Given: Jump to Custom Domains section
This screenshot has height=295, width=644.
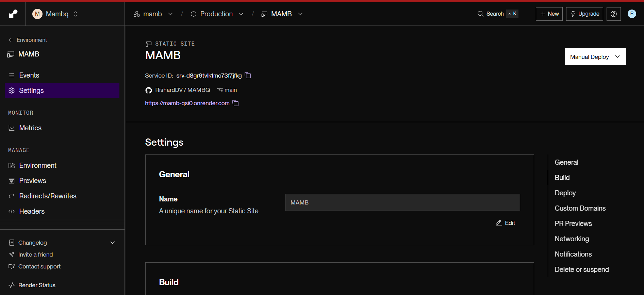Looking at the screenshot, I should pyautogui.click(x=580, y=208).
